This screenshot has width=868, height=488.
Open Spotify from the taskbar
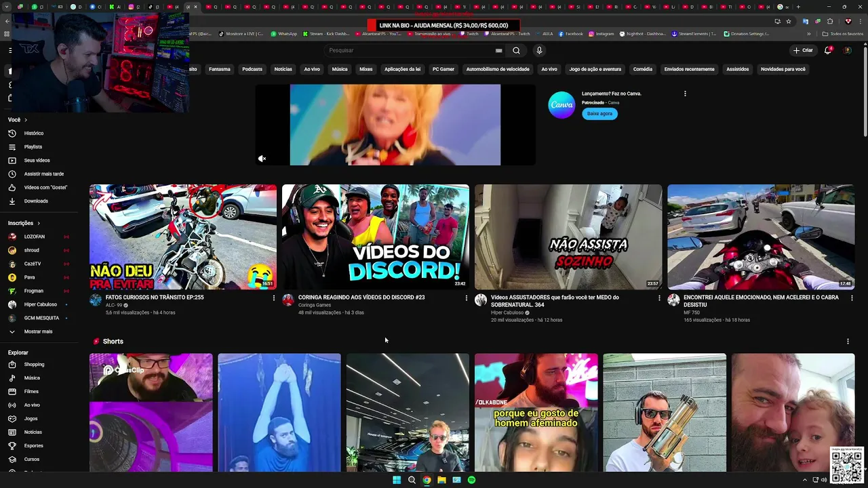471,480
